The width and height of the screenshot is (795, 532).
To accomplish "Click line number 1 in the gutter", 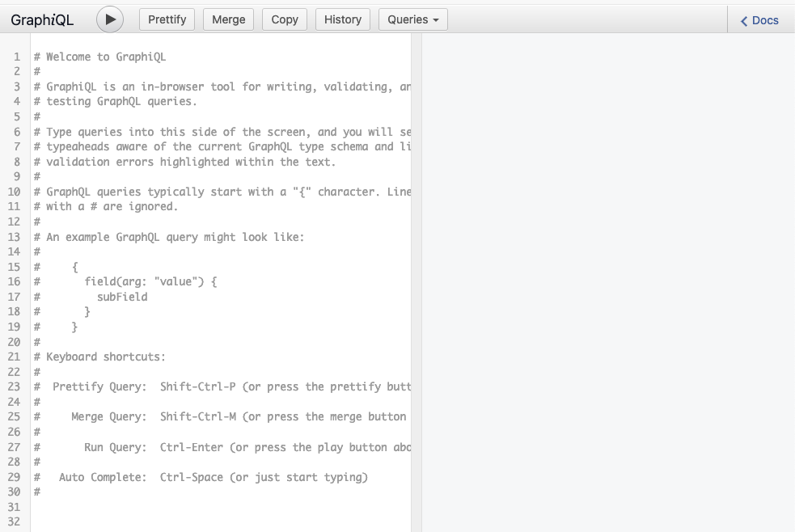I will [x=16, y=57].
